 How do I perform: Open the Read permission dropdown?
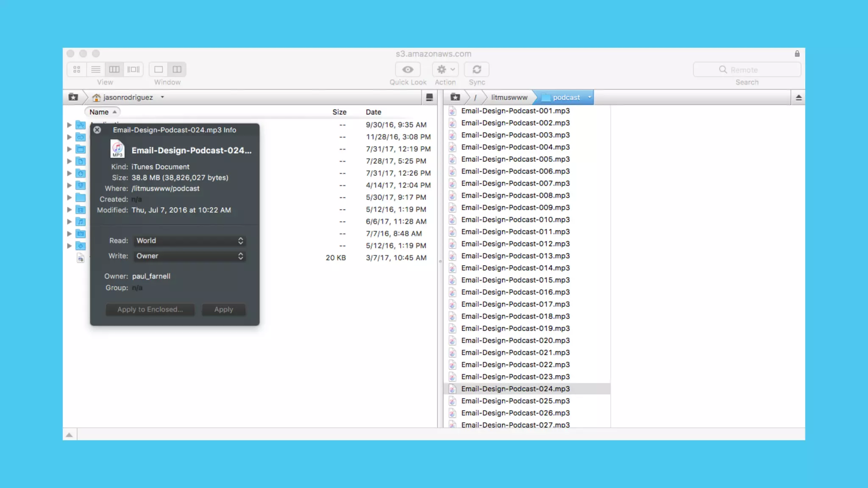click(x=189, y=241)
